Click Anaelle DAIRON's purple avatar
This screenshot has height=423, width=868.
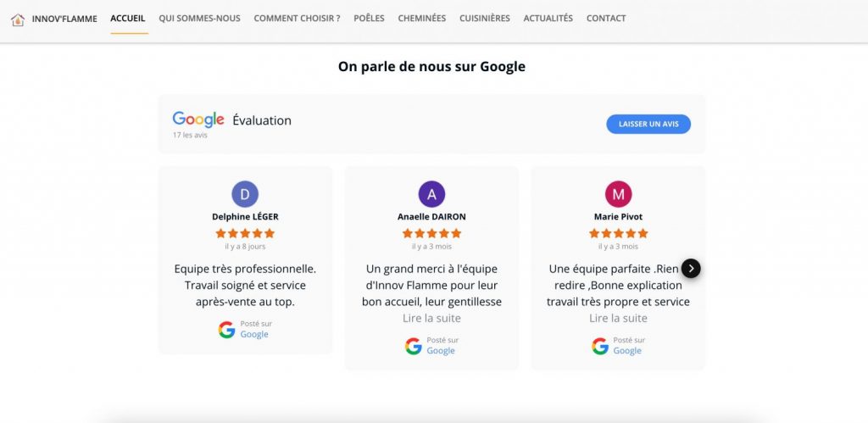click(x=431, y=194)
